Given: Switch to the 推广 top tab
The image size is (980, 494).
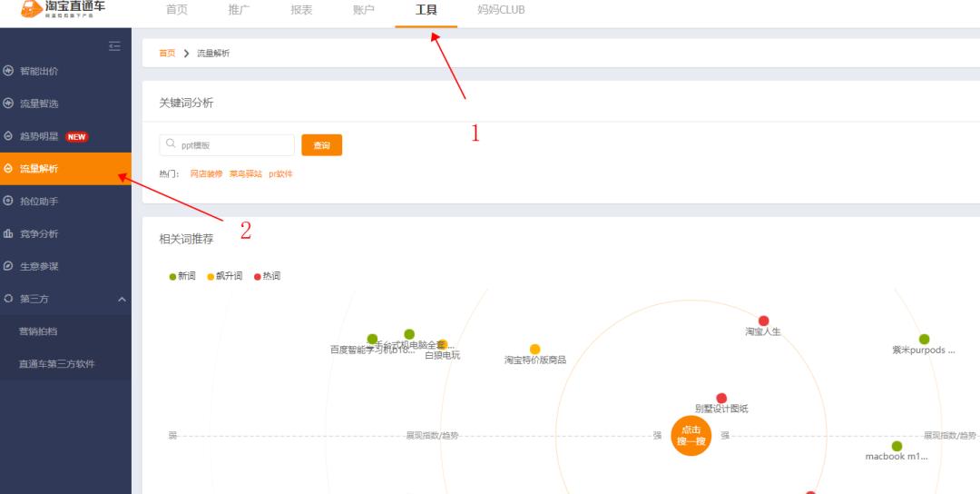Looking at the screenshot, I should [239, 10].
